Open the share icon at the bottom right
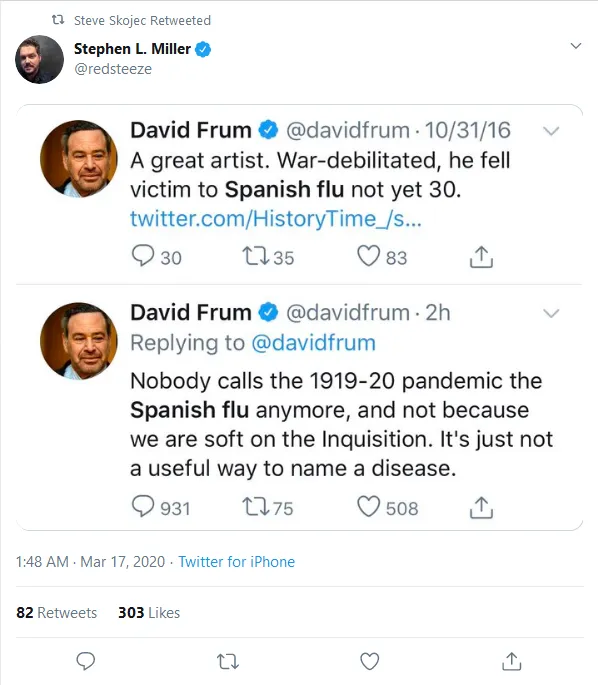 (512, 661)
